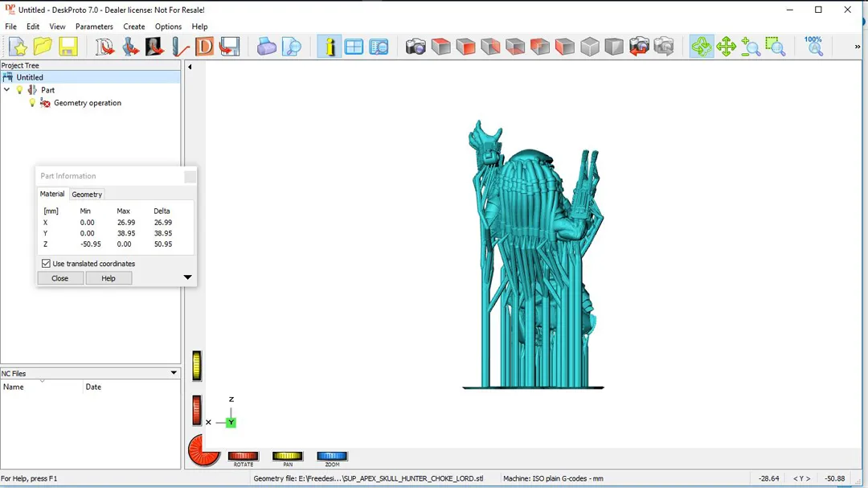Click the Z Min value -50.95
The width and height of the screenshot is (868, 488).
tap(91, 244)
